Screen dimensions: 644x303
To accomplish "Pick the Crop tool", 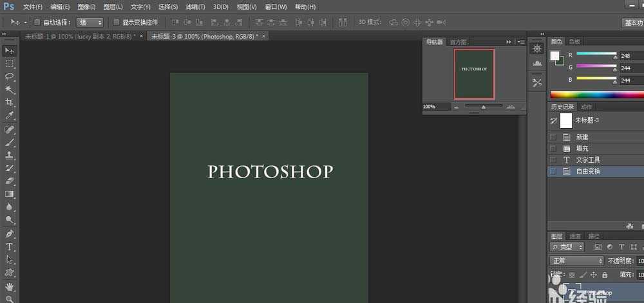I will 10,103.
